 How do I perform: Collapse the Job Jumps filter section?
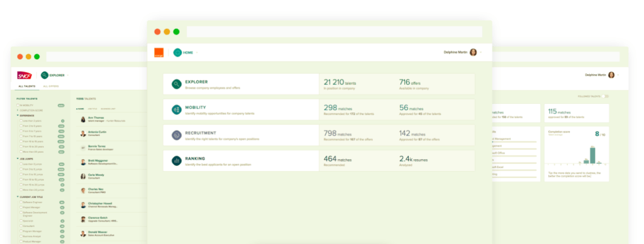18,158
